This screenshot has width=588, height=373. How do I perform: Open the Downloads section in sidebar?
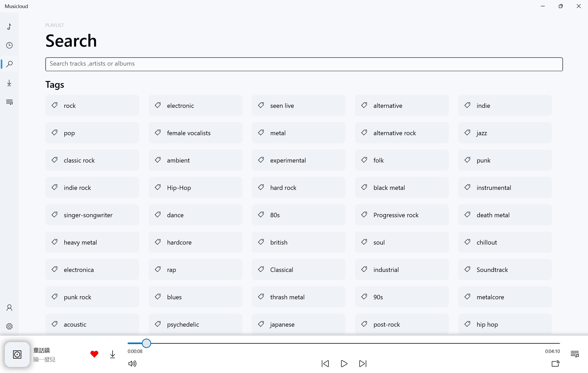pos(9,83)
